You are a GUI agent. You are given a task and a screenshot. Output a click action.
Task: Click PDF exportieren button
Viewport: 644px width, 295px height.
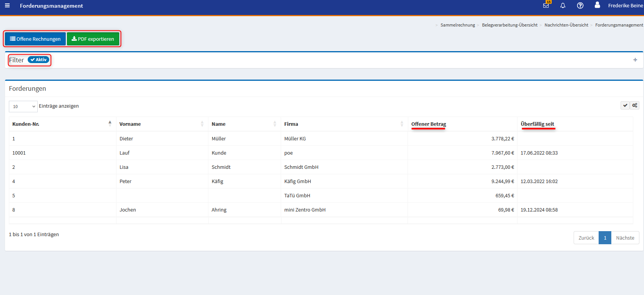[93, 39]
